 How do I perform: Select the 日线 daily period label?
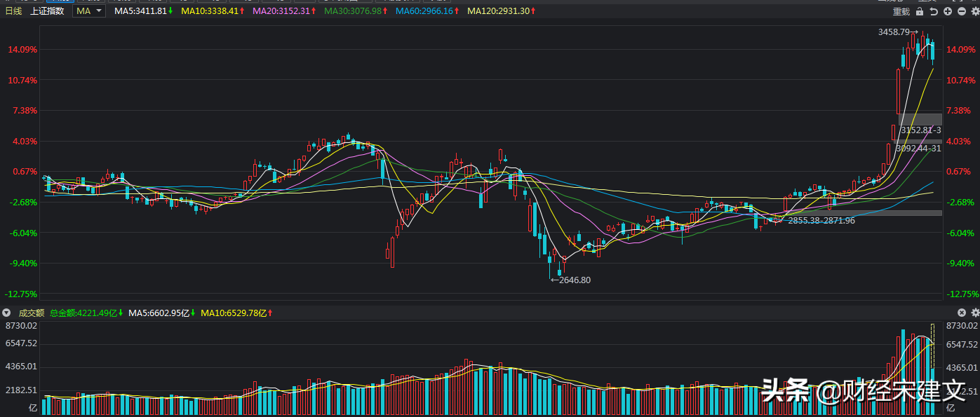[x=14, y=11]
